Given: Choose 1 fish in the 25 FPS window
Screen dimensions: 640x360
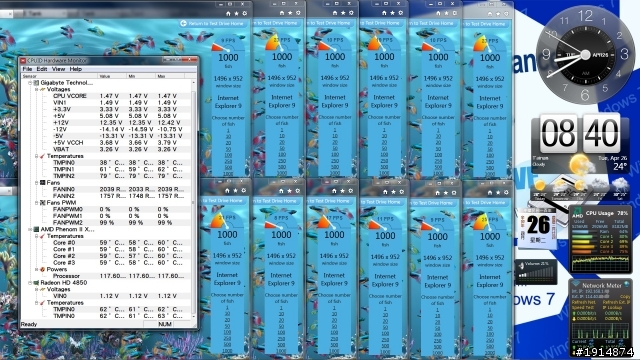Looking at the screenshot, I should pos(490,309).
